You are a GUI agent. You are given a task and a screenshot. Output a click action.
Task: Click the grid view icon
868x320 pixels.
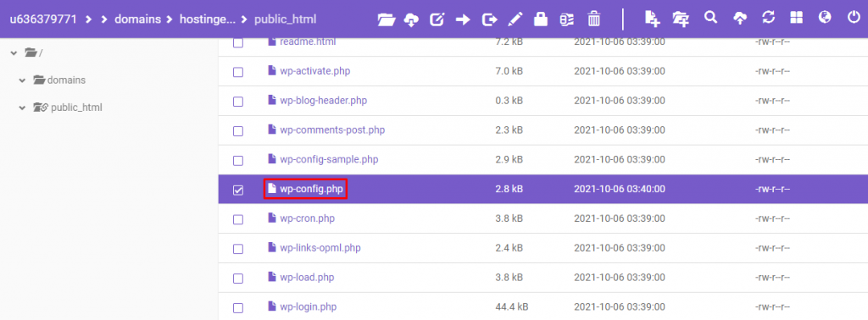pos(796,18)
